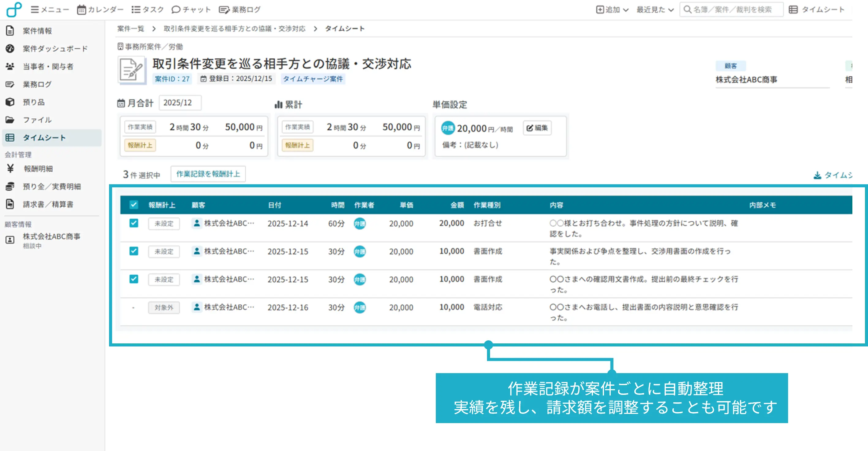
Task: Click the 編集 button for the 単価設定 rate
Action: click(x=537, y=128)
